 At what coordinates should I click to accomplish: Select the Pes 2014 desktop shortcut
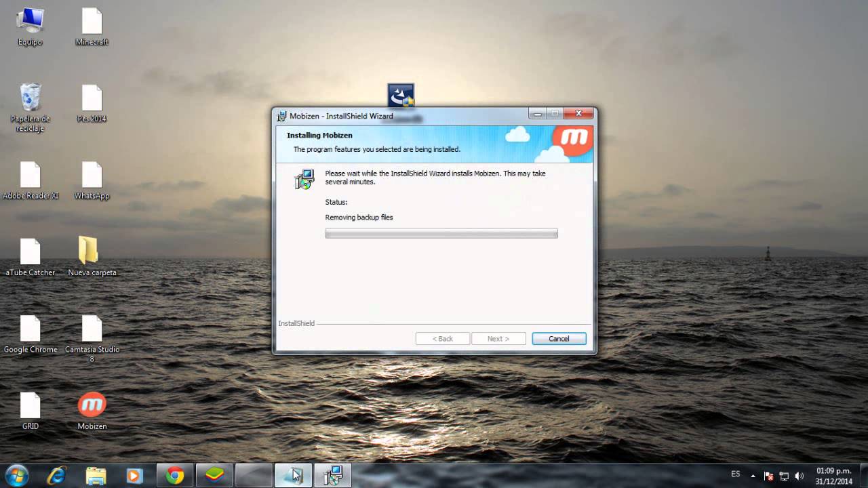[92, 104]
